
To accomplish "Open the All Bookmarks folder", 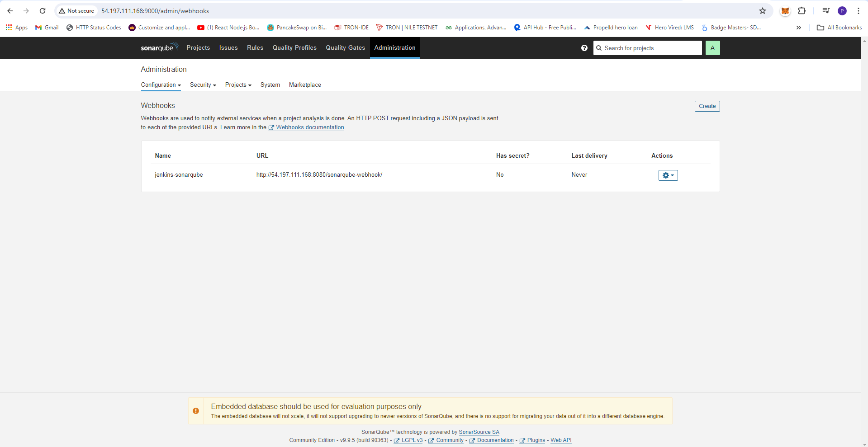I will click(840, 28).
